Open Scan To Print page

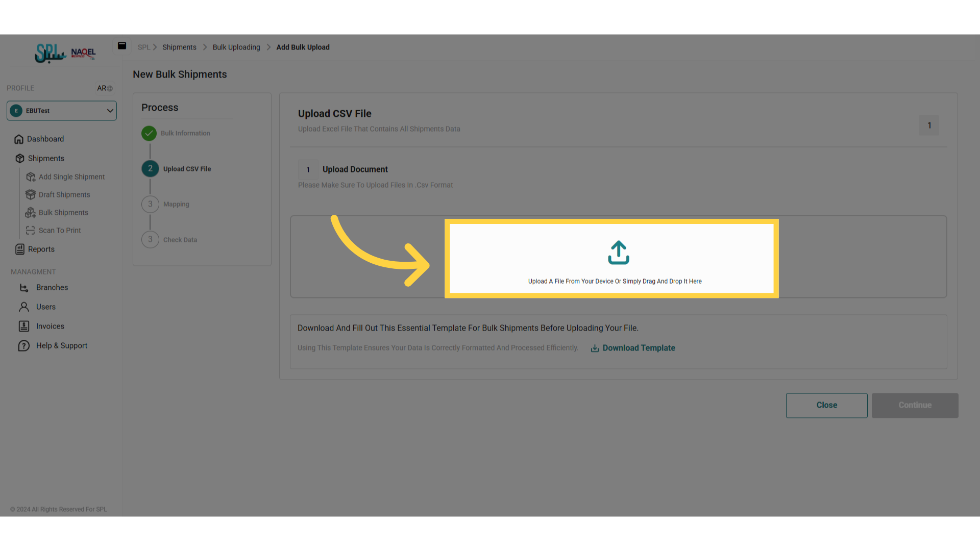[x=60, y=231]
